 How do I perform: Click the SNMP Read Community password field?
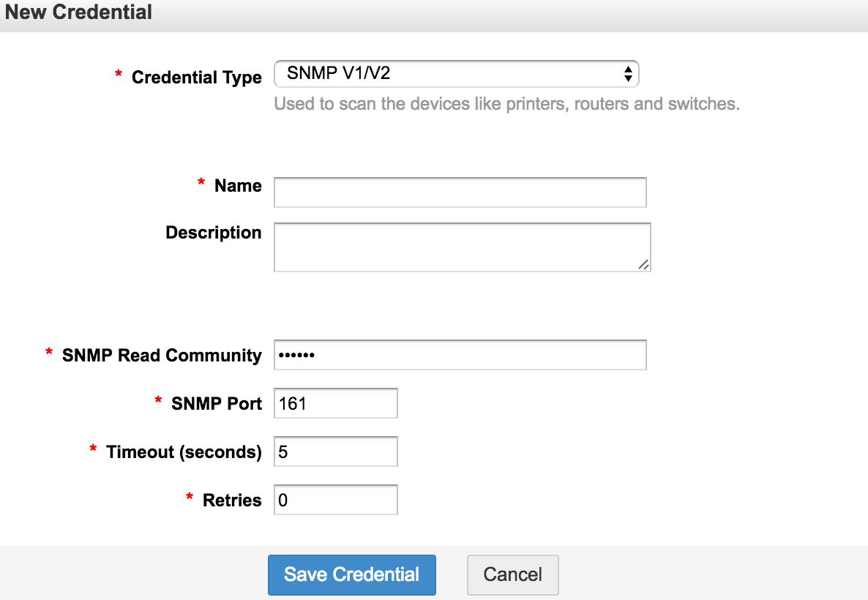point(460,356)
